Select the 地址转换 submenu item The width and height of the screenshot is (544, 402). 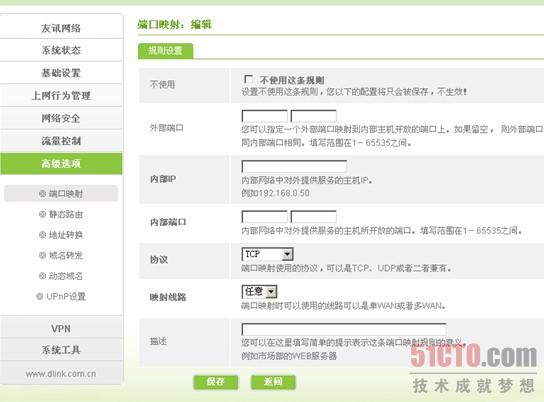click(61, 235)
